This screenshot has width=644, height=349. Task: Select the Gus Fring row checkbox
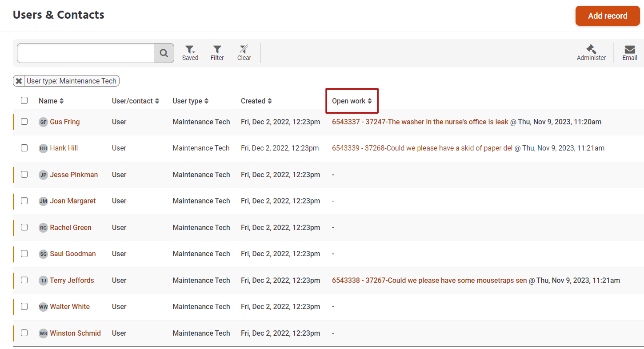24,121
